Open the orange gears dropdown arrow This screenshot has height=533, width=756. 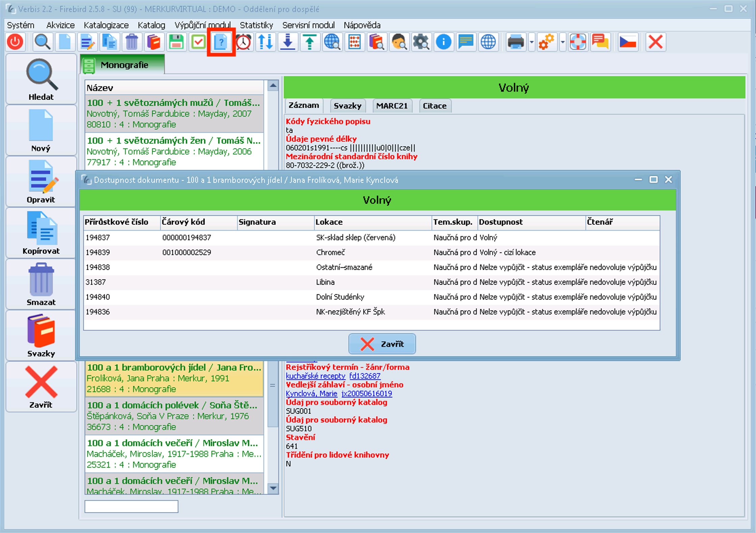point(563,42)
